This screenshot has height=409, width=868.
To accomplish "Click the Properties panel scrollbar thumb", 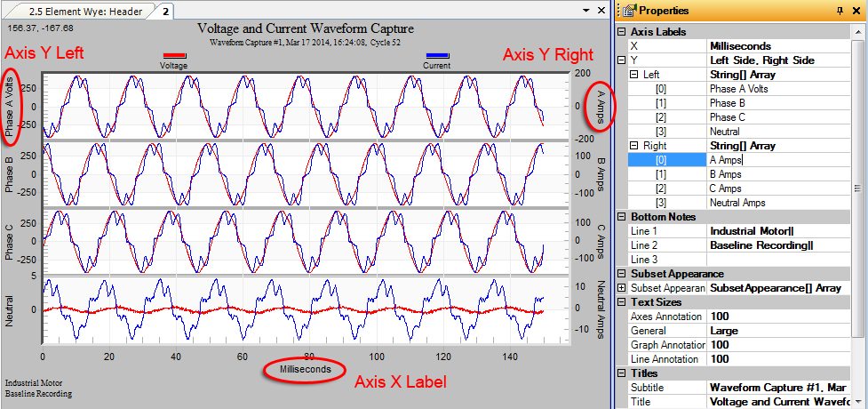I will coord(857,187).
